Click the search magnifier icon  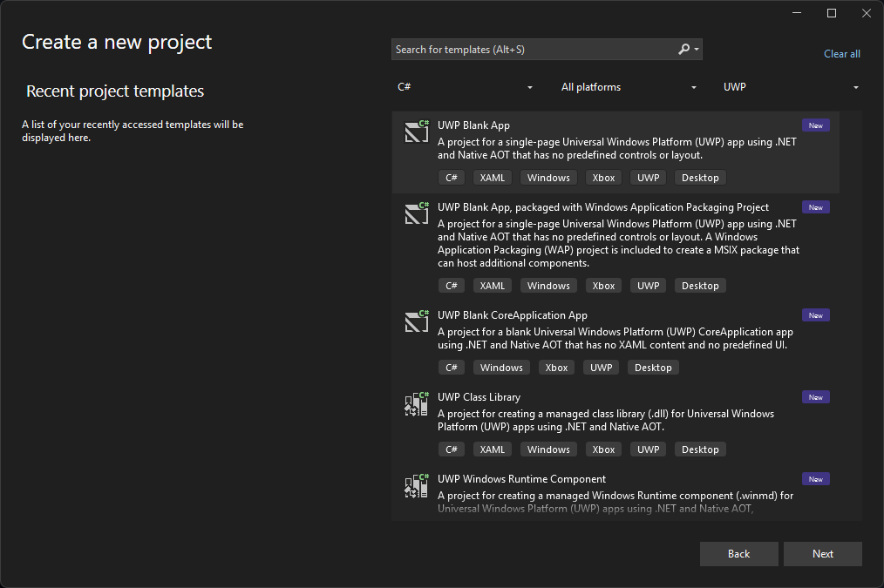pyautogui.click(x=683, y=49)
